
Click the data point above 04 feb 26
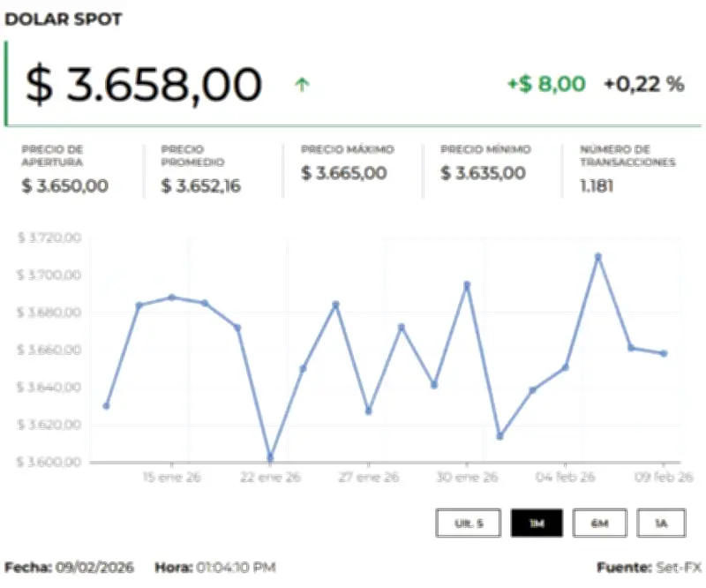566,367
